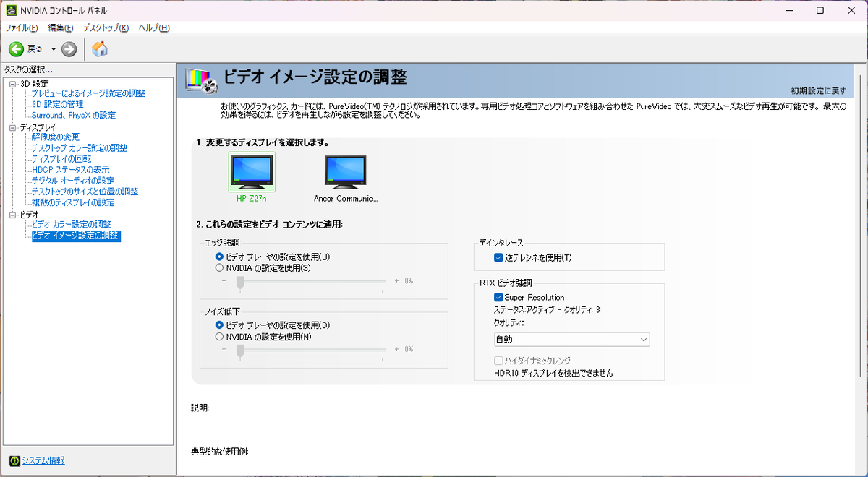Open Surround、PhysX の設定
The width and height of the screenshot is (868, 477).
pos(74,115)
